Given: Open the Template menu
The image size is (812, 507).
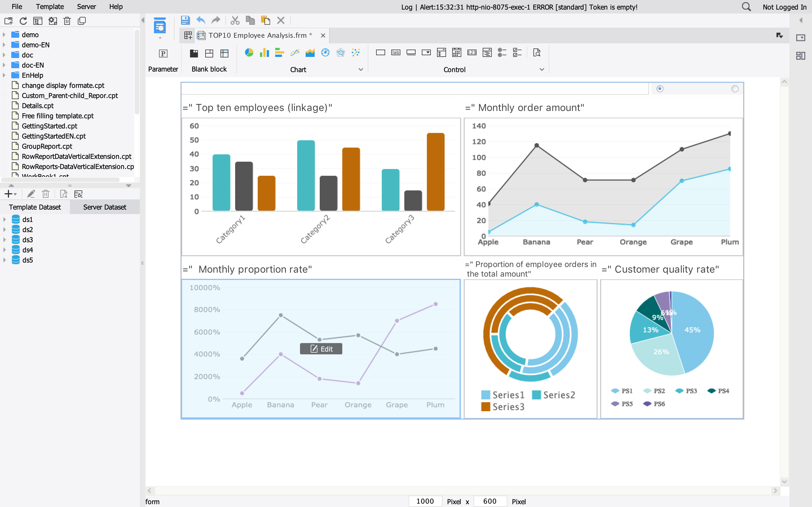Looking at the screenshot, I should (50, 7).
